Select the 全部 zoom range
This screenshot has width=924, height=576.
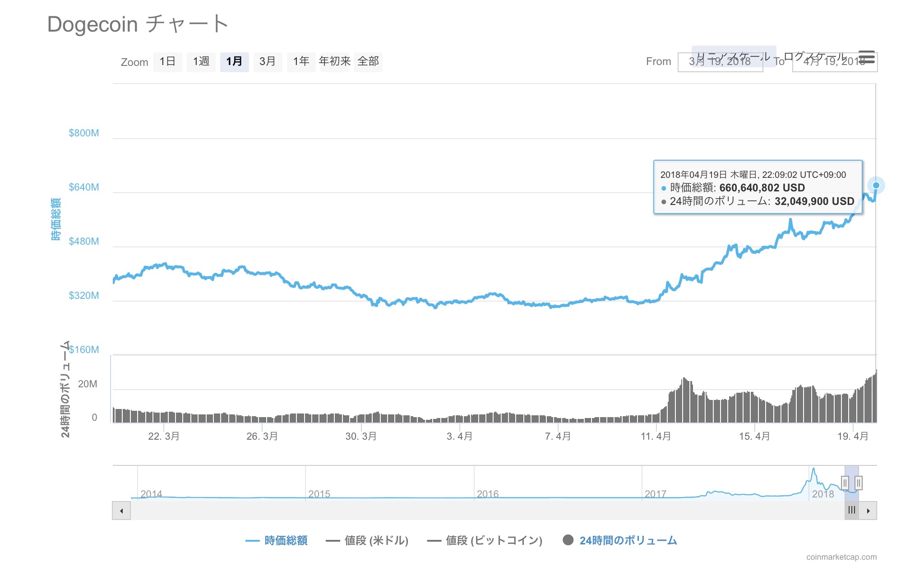pyautogui.click(x=368, y=62)
